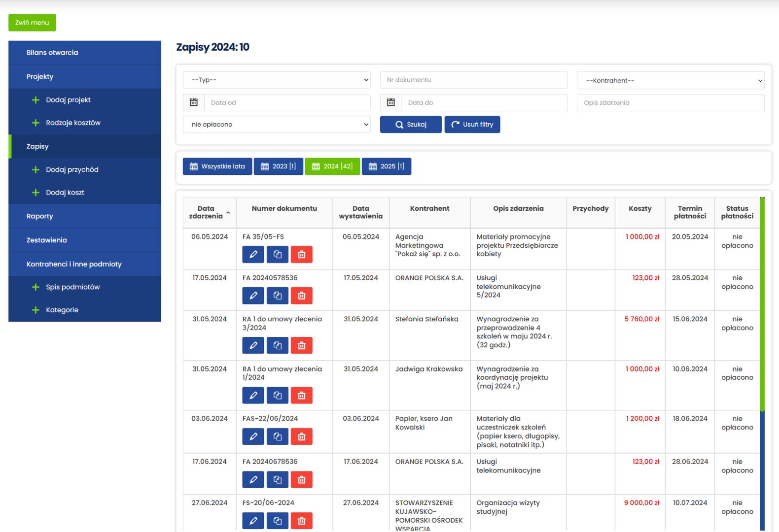Edit the FS-20/06-2024 entry

click(253, 521)
